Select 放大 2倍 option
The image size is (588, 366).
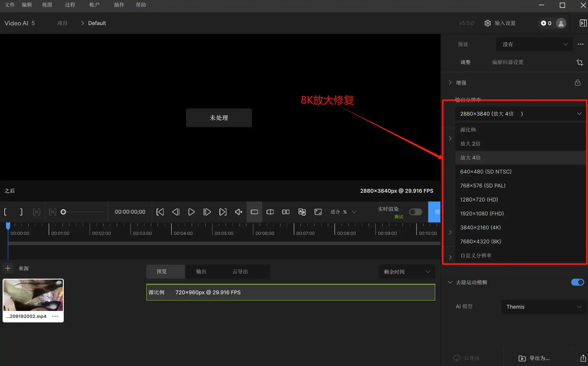tap(520, 144)
